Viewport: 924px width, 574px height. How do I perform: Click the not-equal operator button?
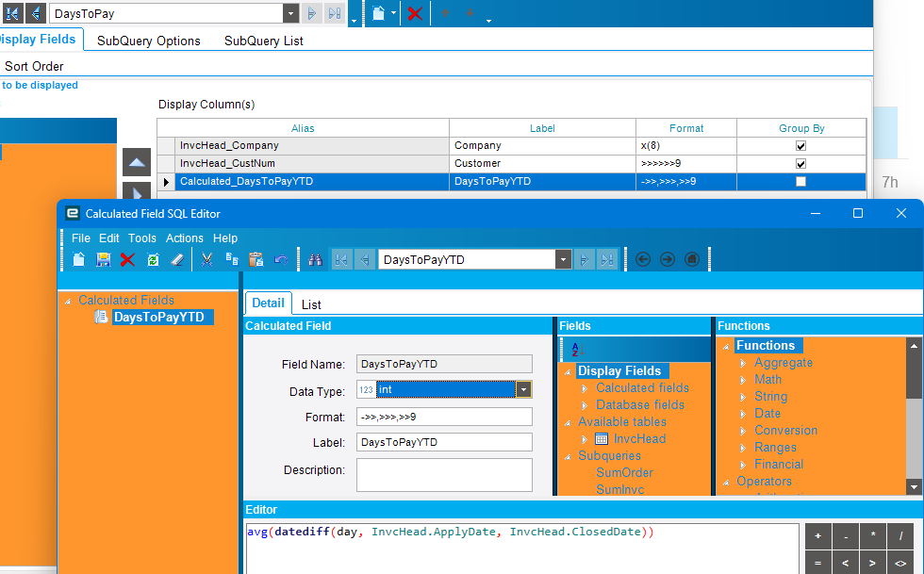[902, 563]
